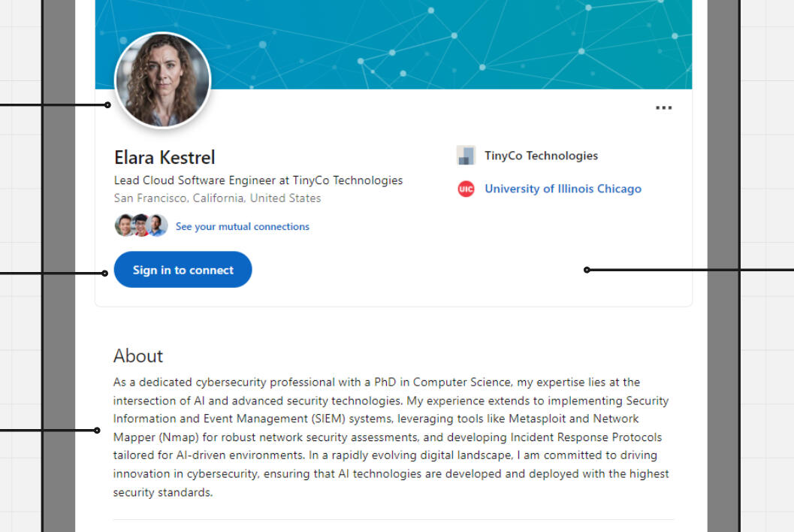Open Elara Kestrel's profile photo
The width and height of the screenshot is (794, 532).
click(162, 80)
